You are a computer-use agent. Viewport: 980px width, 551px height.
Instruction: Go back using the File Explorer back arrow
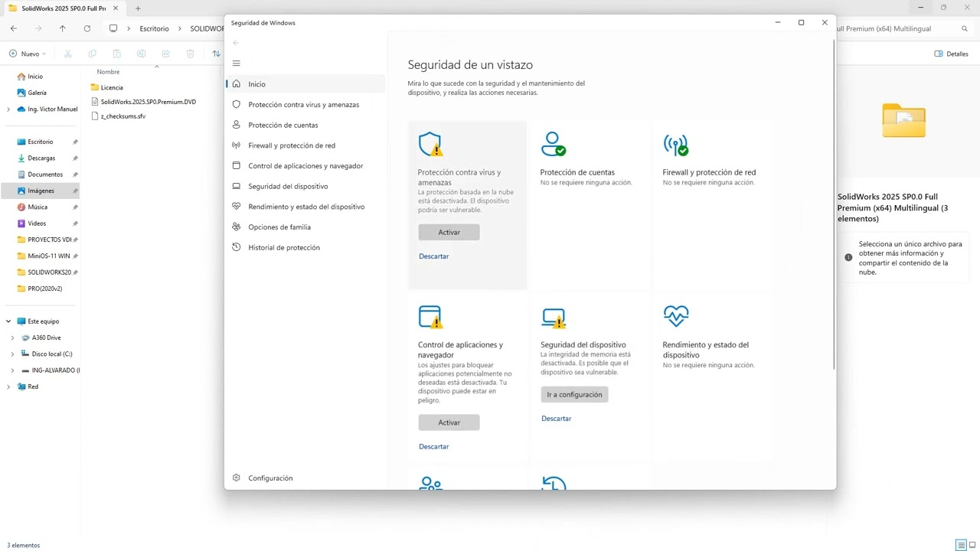tap(14, 28)
